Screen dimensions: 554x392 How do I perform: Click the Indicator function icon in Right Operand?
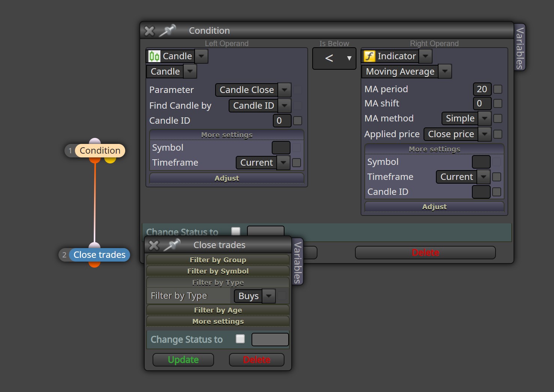pyautogui.click(x=370, y=56)
